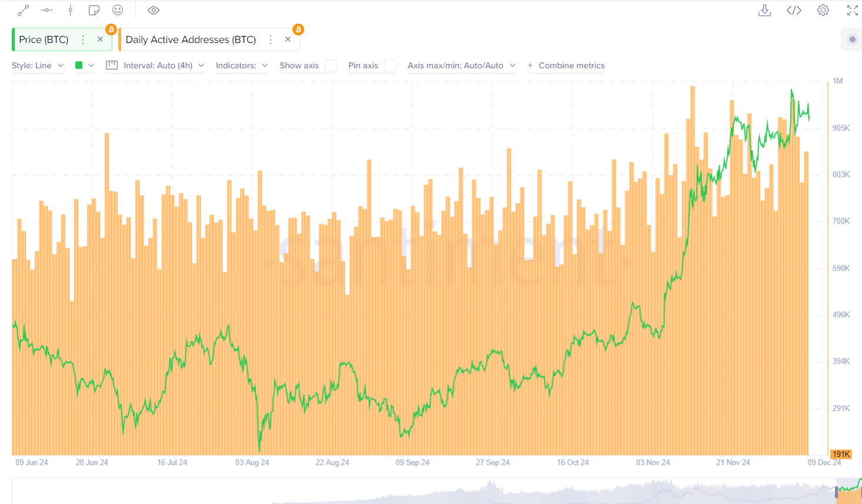Select the horizontal ray drawing tool
The height and width of the screenshot is (504, 862).
click(46, 11)
